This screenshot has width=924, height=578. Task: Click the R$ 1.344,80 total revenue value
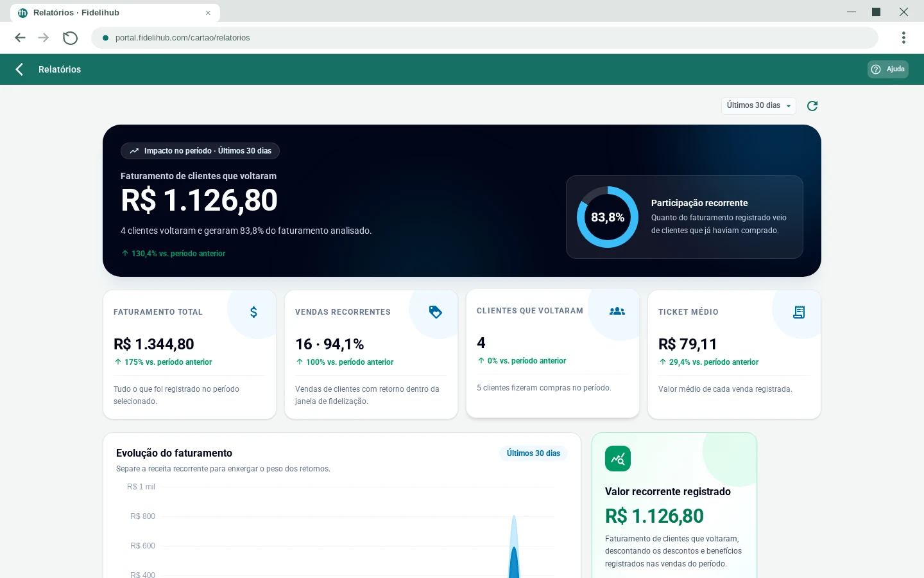154,344
